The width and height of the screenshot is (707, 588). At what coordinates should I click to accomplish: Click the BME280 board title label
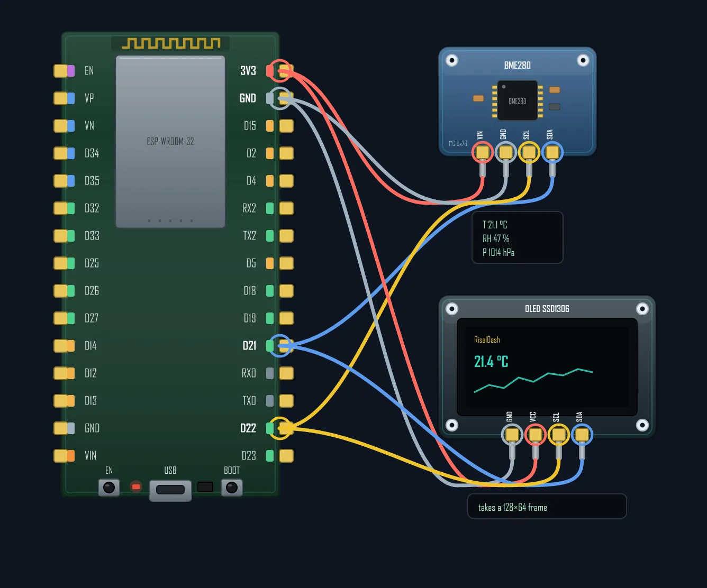pos(518,66)
